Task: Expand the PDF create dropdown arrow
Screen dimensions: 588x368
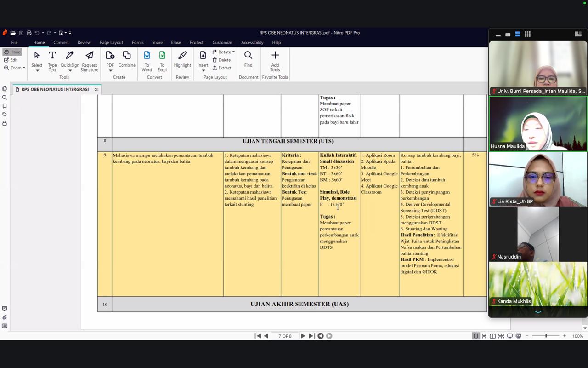Action: (110, 70)
